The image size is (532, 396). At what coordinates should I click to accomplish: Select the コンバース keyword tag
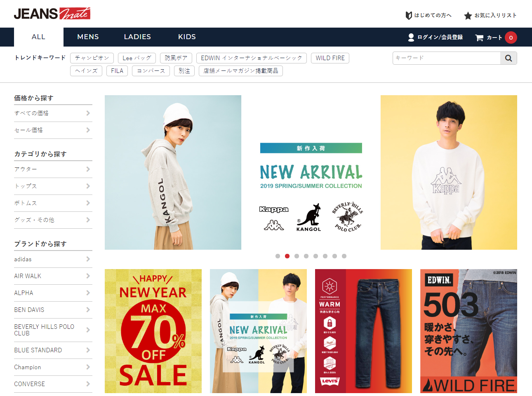(151, 71)
